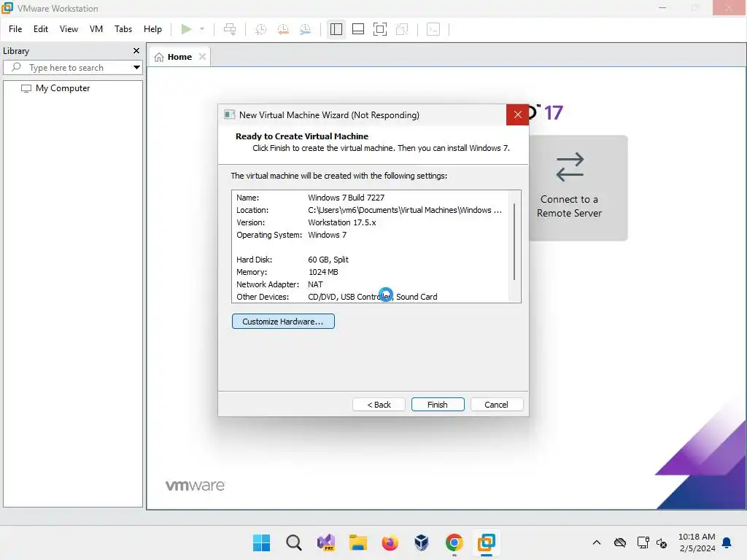The height and width of the screenshot is (560, 747).
Task: Click the console view toolbar icon
Action: (433, 29)
